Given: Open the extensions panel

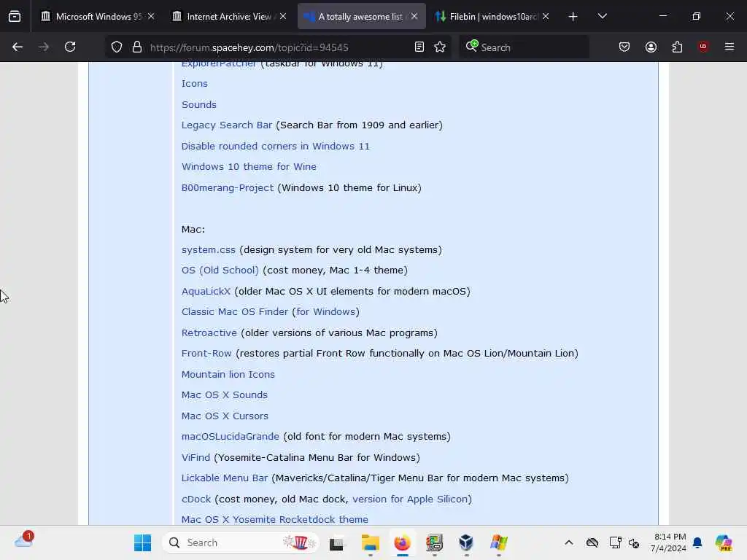Looking at the screenshot, I should 677,47.
